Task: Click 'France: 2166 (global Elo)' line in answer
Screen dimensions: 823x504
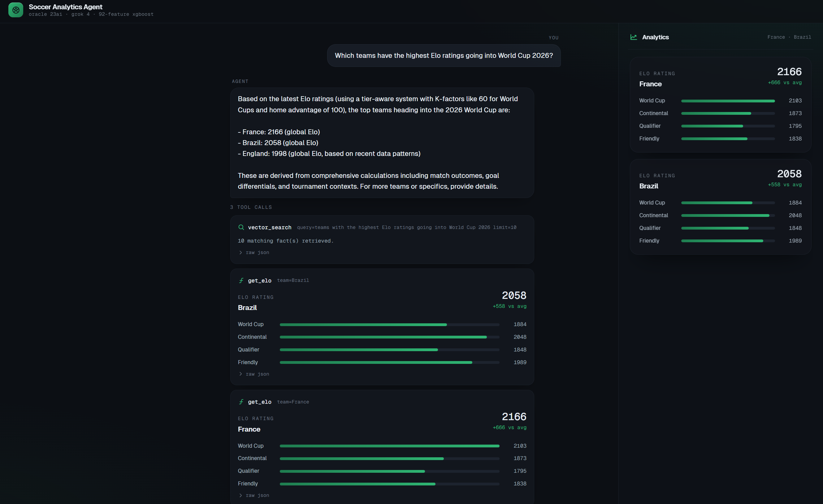Action: click(279, 132)
